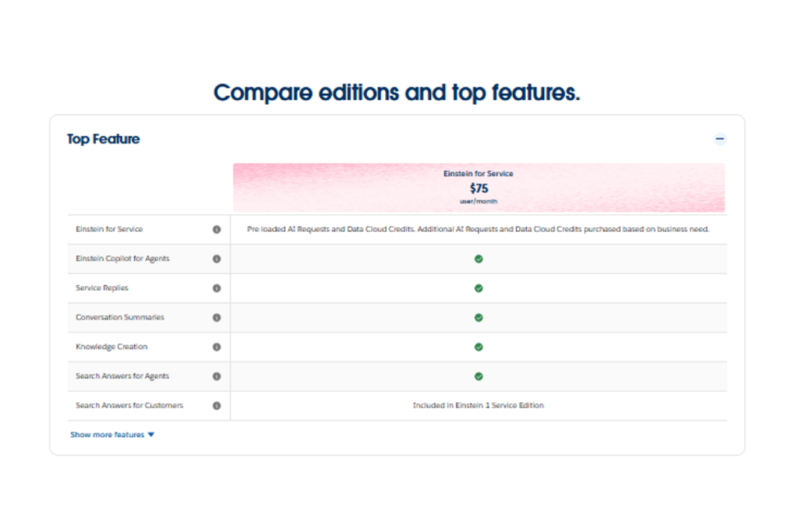Click the Service Replies feature label
Viewport: 798px width, 532px height.
point(102,288)
